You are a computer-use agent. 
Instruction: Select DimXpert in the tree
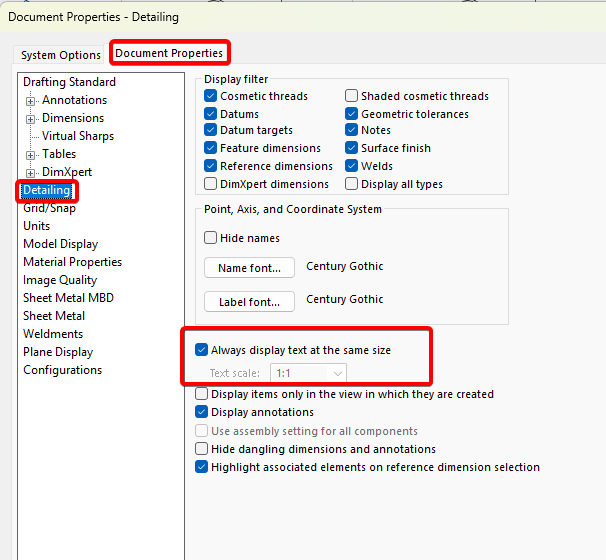pos(67,172)
